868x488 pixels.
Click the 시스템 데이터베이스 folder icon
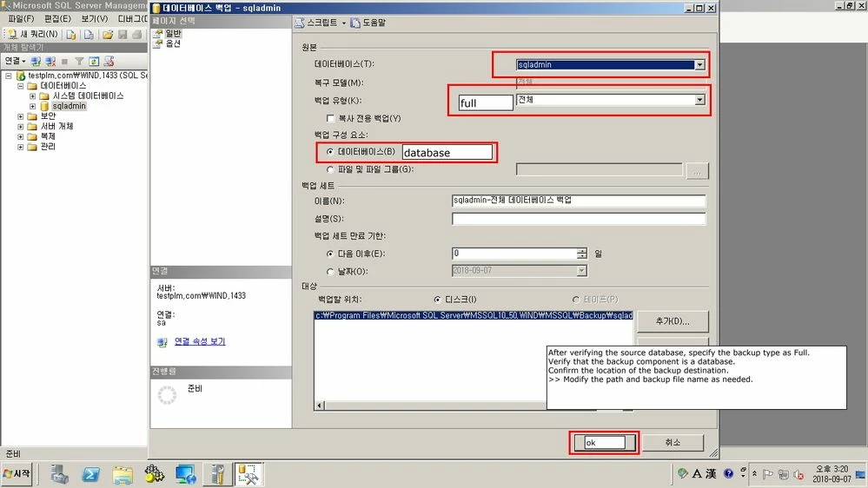point(44,96)
